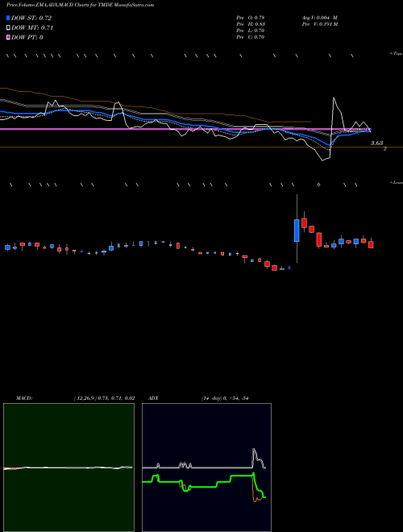The width and height of the screenshot is (403, 532).
Task: Click the 'Pre V: 0.191 M' volume text
Action: tap(320, 24)
